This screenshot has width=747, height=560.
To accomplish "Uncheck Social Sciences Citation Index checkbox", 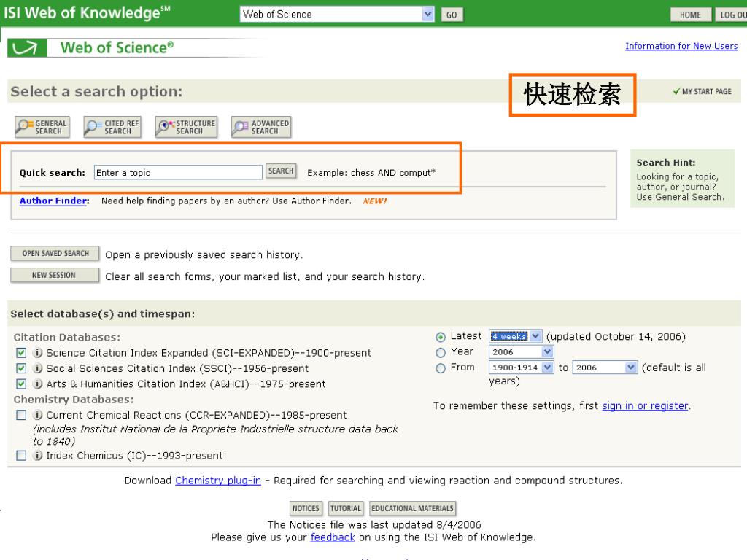I will point(21,368).
